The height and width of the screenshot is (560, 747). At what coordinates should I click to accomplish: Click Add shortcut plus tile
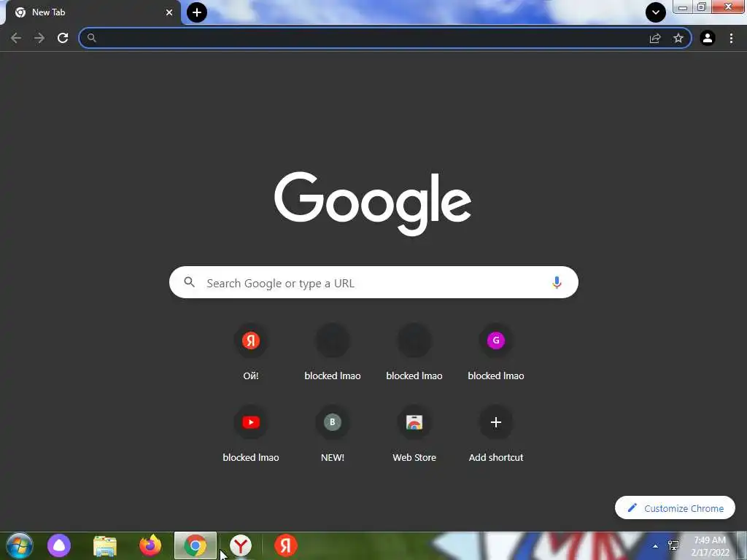coord(496,434)
